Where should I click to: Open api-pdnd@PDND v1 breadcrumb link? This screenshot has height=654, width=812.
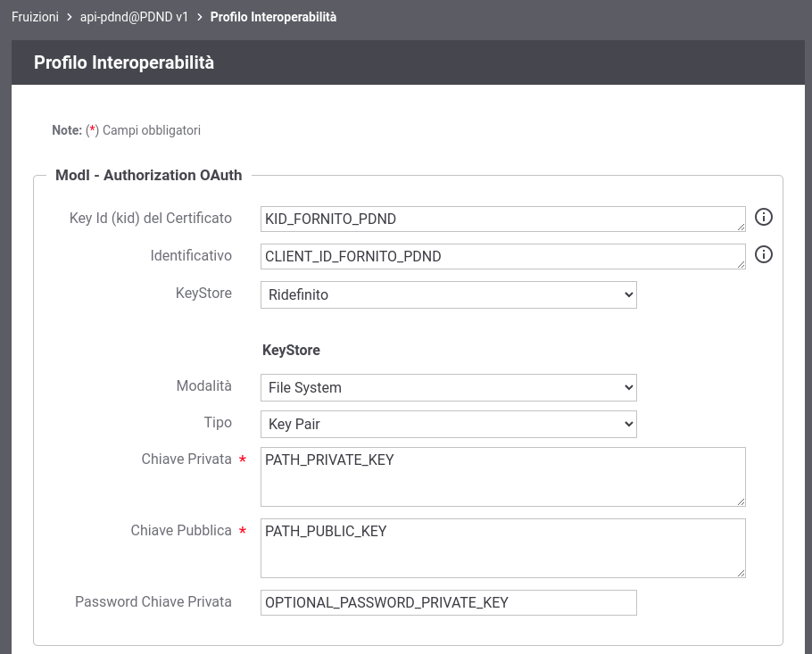134,17
